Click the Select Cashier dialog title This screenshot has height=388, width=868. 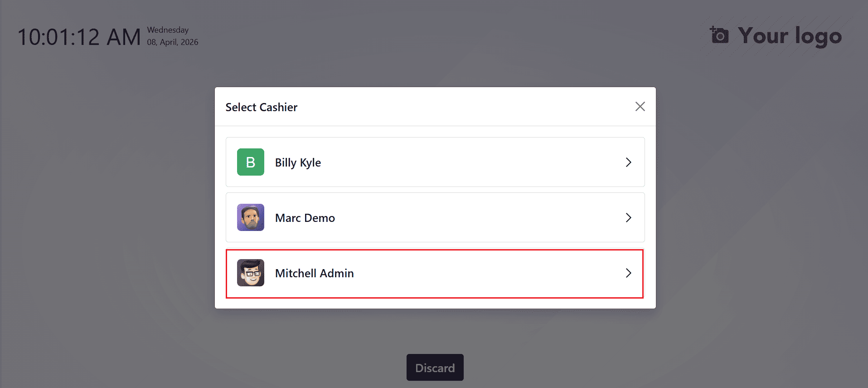point(262,107)
